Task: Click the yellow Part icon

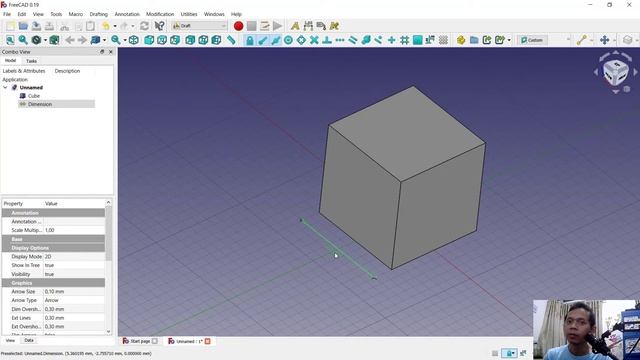Action: click(461, 40)
